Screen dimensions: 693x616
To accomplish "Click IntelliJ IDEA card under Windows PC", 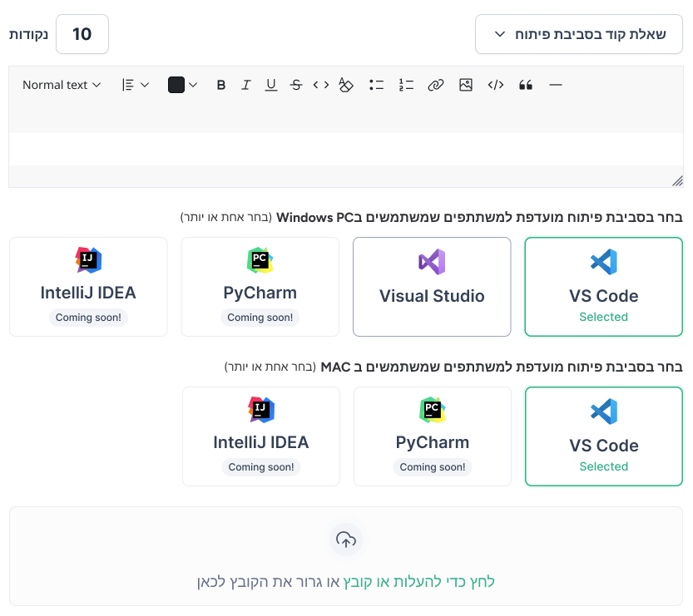I will (x=88, y=287).
